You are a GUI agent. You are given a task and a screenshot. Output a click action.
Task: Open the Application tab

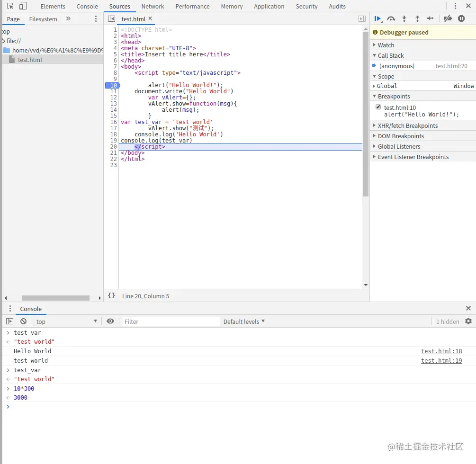269,6
